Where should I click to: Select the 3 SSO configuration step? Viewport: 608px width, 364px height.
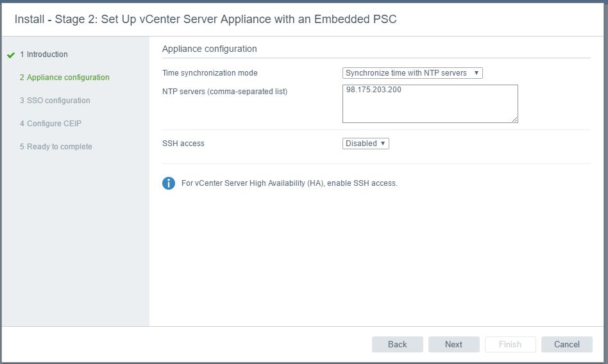[55, 101]
